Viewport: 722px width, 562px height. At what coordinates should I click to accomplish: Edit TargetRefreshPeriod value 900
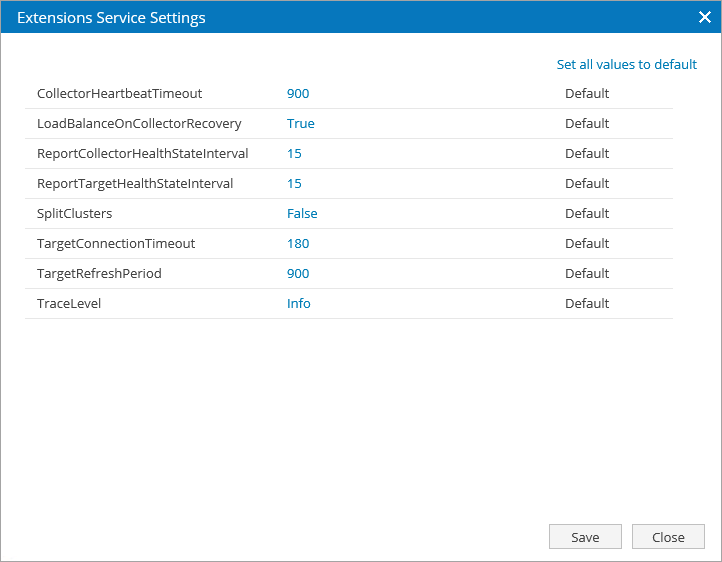click(x=298, y=274)
